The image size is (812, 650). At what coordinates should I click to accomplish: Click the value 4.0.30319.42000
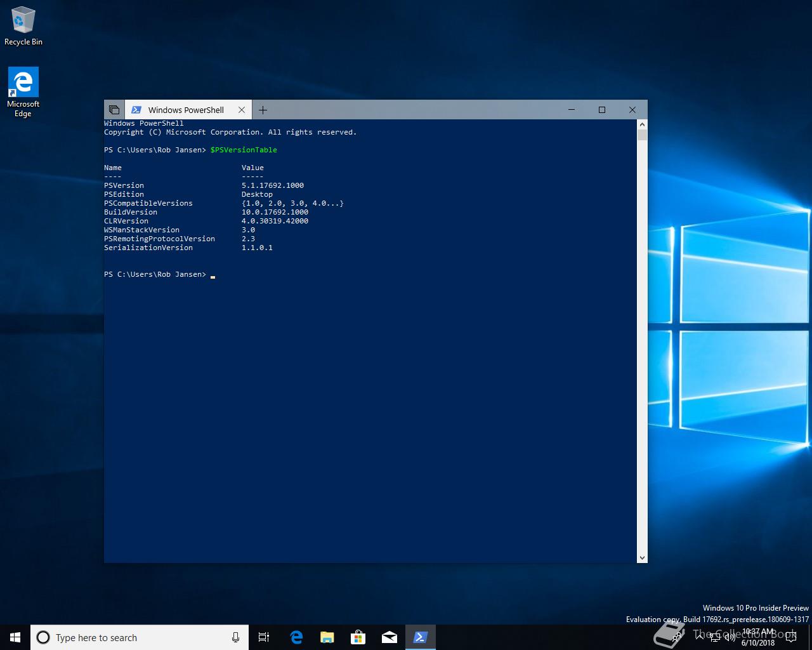pyautogui.click(x=275, y=221)
